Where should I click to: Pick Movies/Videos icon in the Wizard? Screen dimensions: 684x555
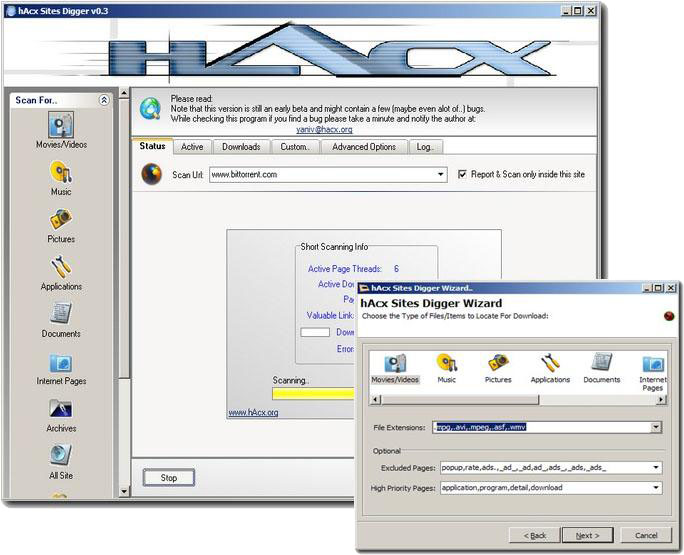(395, 368)
